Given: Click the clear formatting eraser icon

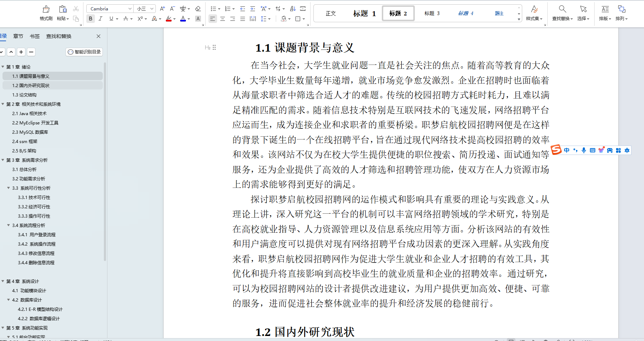Looking at the screenshot, I should 198,9.
